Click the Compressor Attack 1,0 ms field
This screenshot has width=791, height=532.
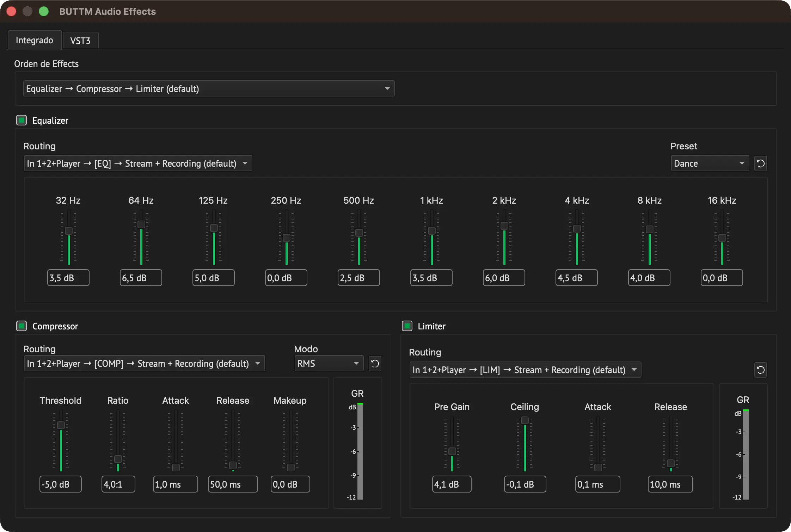click(176, 484)
